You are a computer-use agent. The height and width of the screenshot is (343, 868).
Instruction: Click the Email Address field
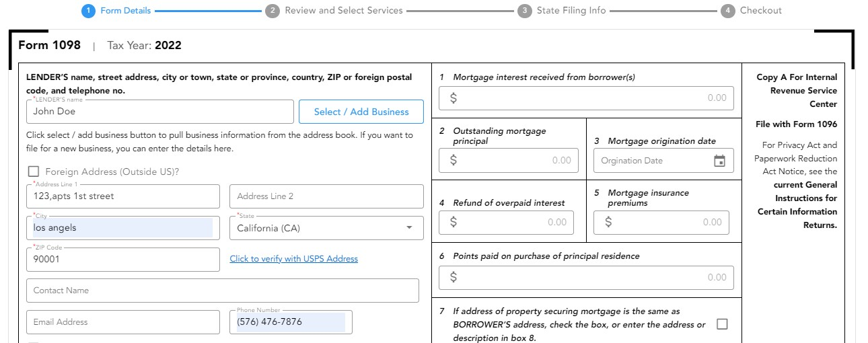123,322
